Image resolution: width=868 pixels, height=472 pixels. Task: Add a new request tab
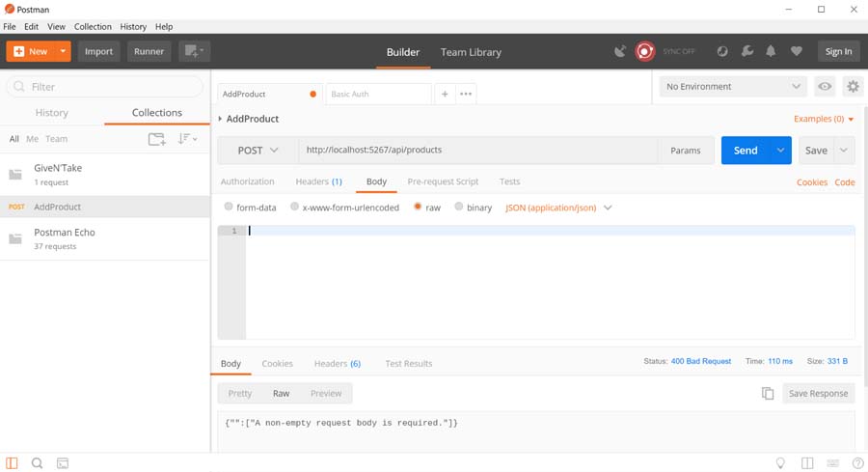[x=445, y=95]
